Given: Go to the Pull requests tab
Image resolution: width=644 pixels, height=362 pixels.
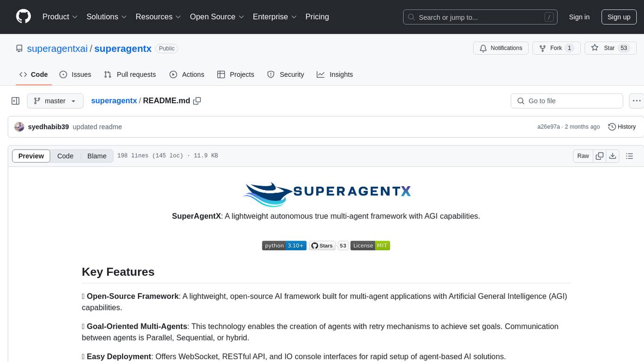Looking at the screenshot, I should click(x=130, y=74).
